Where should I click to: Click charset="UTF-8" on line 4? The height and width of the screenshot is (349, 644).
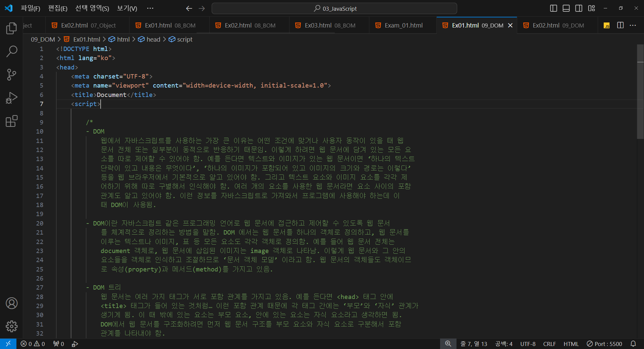click(x=121, y=77)
